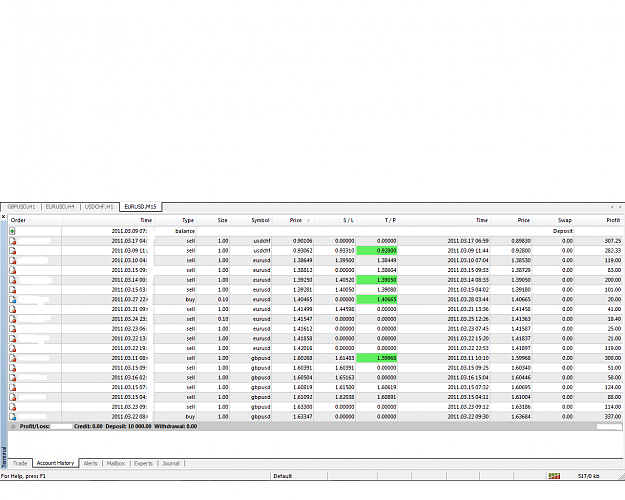Click order icon for gbpusd sell at 1.60391

13,368
